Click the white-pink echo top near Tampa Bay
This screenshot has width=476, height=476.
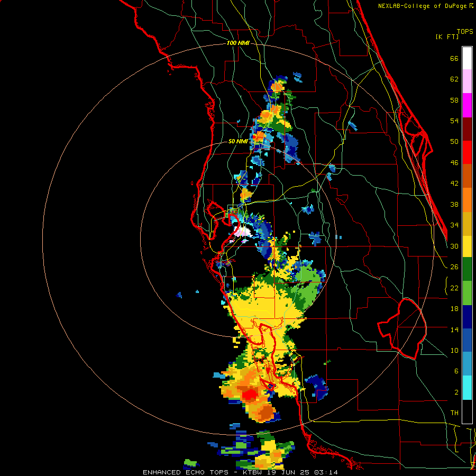tap(243, 232)
